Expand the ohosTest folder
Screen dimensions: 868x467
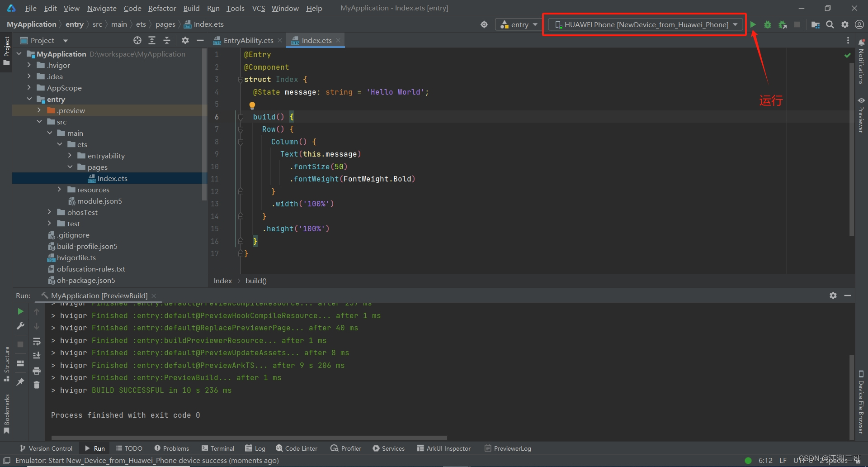point(49,212)
